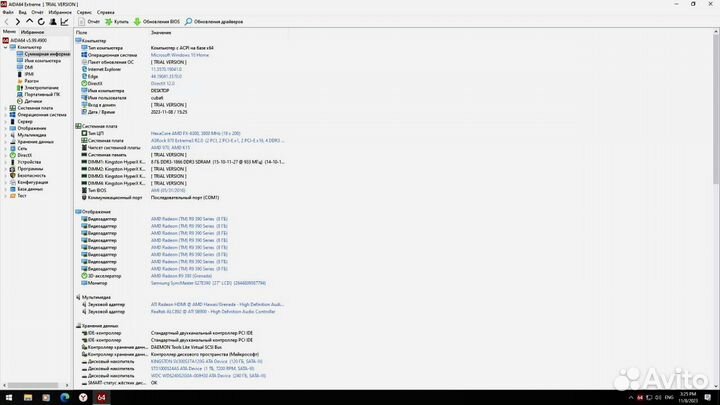Expand the Отображение tree node arrow
The width and height of the screenshot is (720, 405).
click(6, 128)
